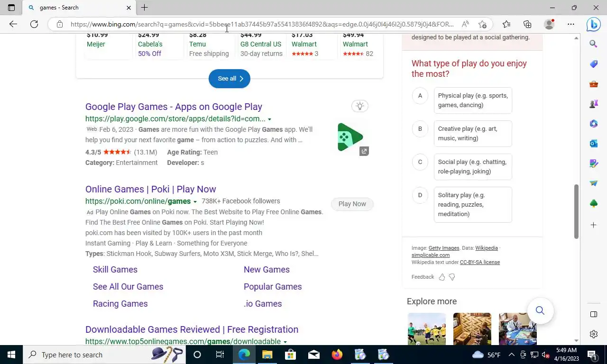
Task: Open soccer kids Explore more thumbnail
Action: pyautogui.click(x=427, y=329)
